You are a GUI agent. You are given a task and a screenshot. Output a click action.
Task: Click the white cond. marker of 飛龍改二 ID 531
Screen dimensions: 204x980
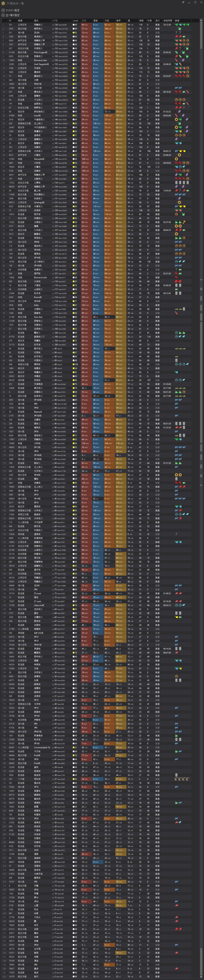74,25
